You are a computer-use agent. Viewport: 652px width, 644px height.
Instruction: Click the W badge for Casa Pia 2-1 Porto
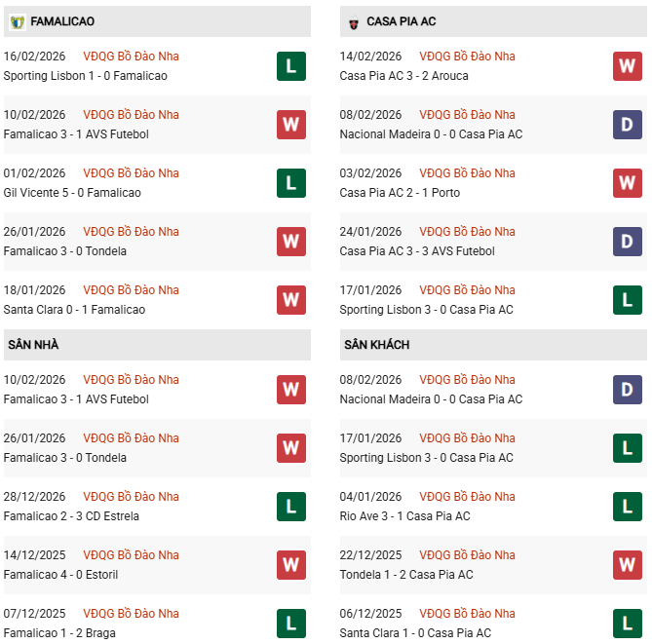coord(627,183)
